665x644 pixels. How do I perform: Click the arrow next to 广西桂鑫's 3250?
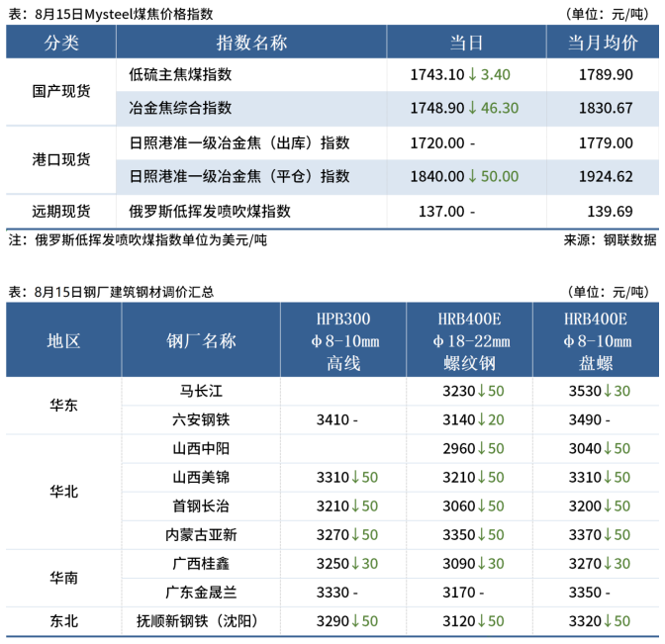coord(355,563)
